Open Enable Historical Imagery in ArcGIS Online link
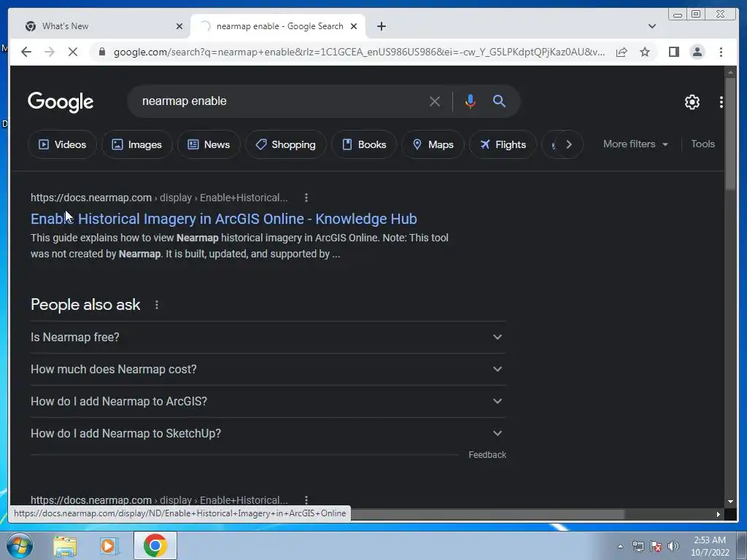The height and width of the screenshot is (560, 747). pos(223,219)
